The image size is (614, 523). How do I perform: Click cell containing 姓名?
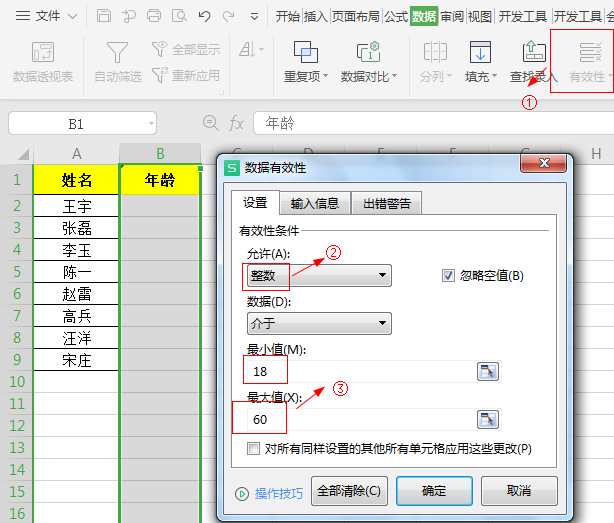click(76, 180)
